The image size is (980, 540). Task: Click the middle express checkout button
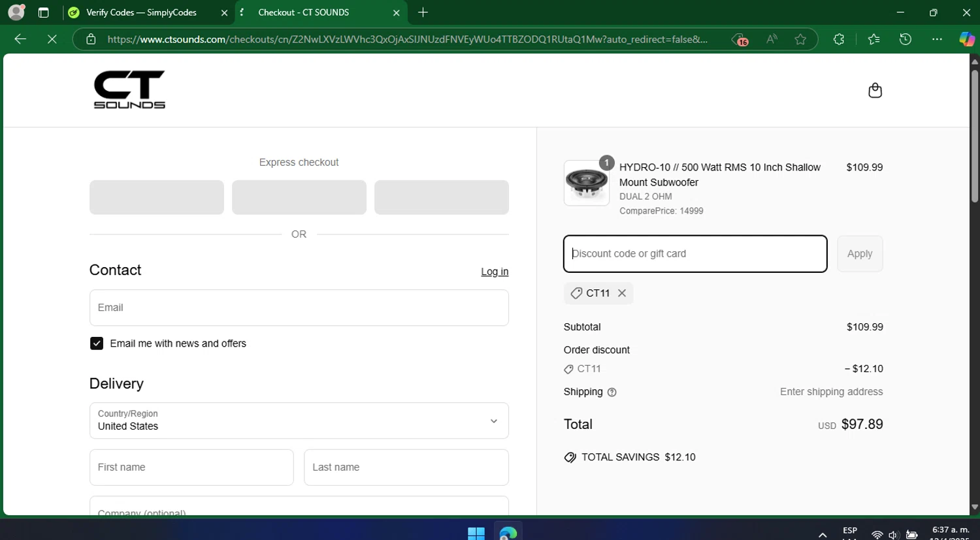(299, 197)
